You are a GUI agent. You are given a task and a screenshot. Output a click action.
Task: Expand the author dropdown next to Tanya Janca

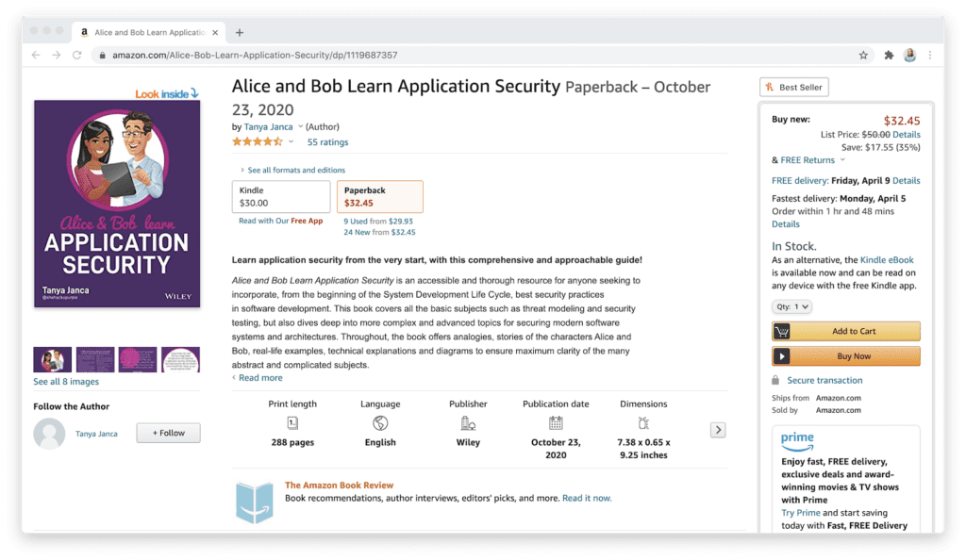point(300,126)
